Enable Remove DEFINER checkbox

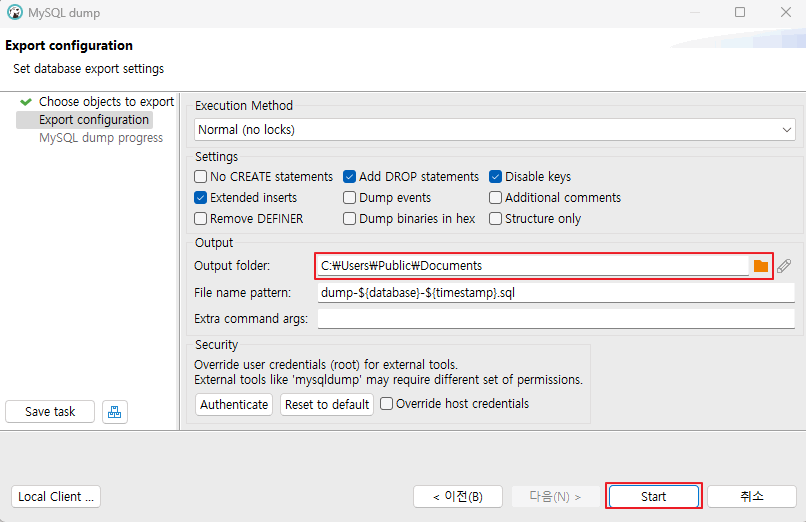(x=200, y=219)
